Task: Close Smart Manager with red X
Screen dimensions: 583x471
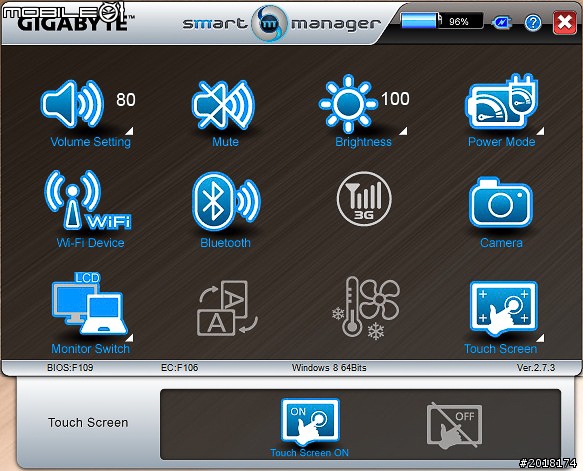Action: point(564,23)
